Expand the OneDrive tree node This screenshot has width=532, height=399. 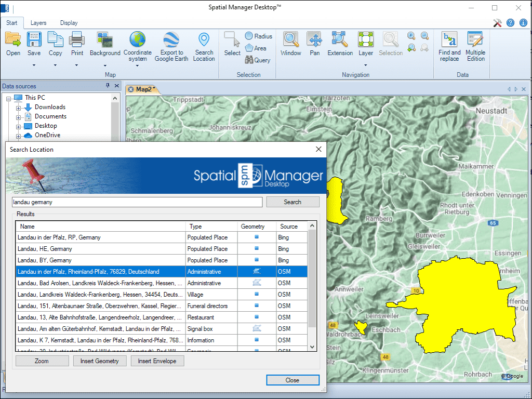coord(18,136)
